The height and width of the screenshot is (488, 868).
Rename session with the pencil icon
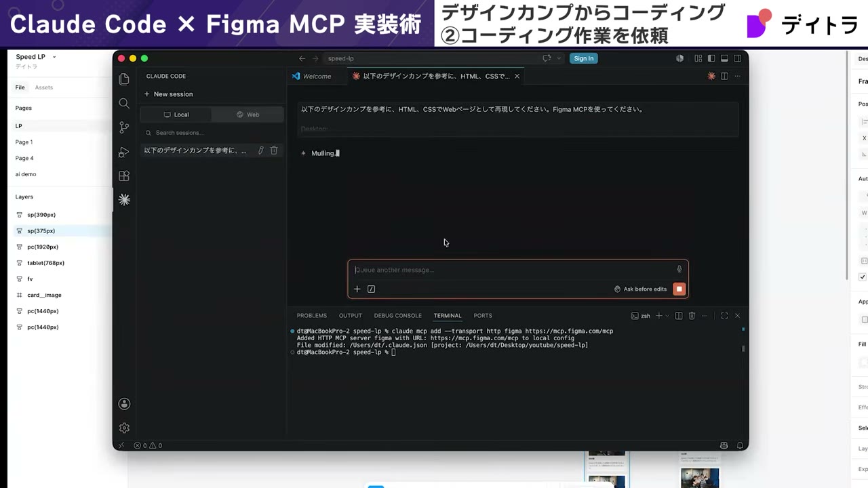click(260, 150)
